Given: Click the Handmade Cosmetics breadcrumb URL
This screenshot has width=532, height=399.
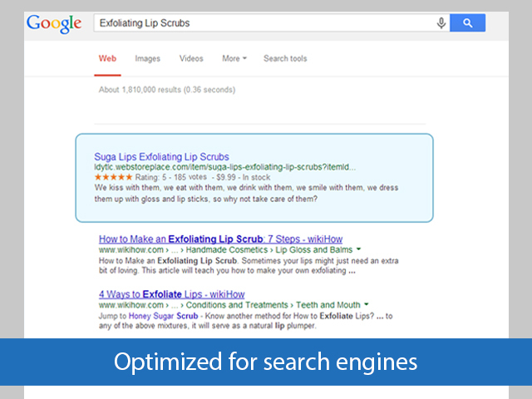Looking at the screenshot, I should [x=227, y=249].
